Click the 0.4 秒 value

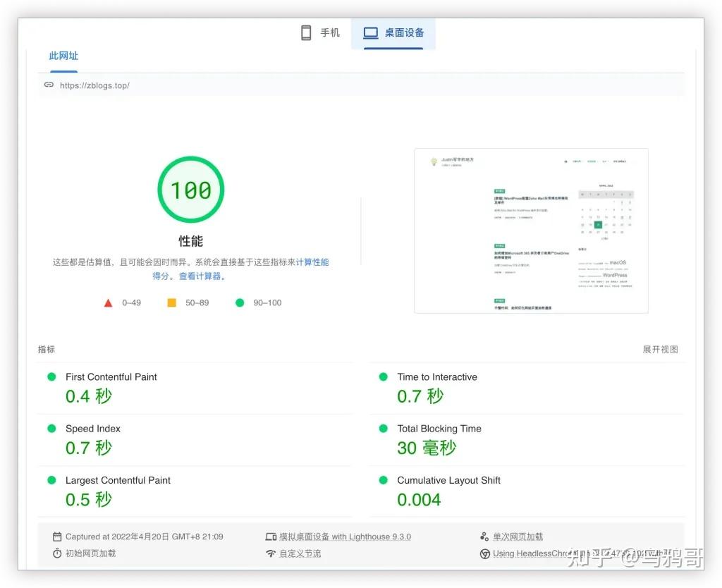pyautogui.click(x=88, y=396)
